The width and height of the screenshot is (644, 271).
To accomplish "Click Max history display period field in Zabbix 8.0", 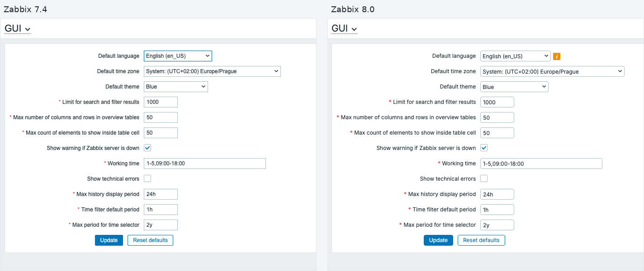I will tap(497, 194).
